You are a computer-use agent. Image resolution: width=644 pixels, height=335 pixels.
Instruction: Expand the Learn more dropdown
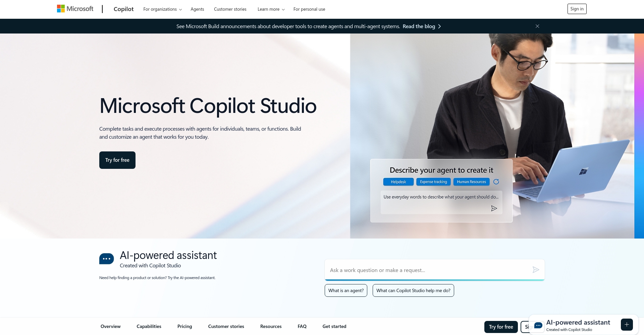click(271, 9)
